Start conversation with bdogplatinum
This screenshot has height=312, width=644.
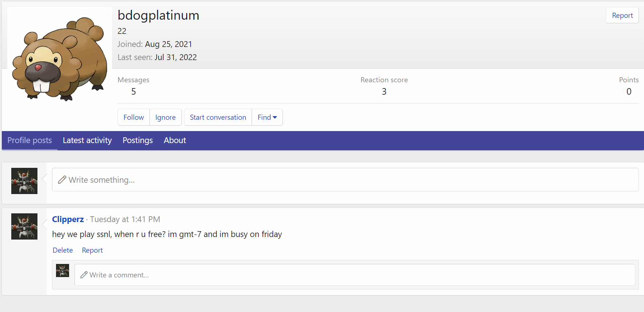point(218,117)
